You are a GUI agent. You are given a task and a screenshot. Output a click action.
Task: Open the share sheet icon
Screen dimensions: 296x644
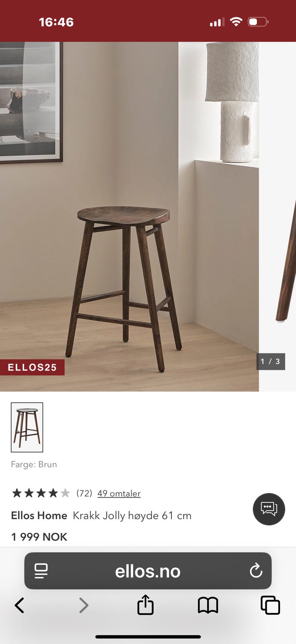coord(145,605)
